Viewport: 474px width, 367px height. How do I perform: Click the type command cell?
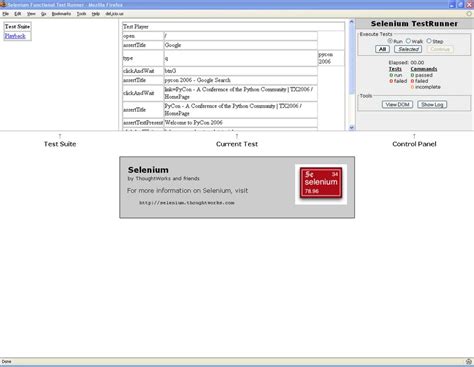[143, 58]
